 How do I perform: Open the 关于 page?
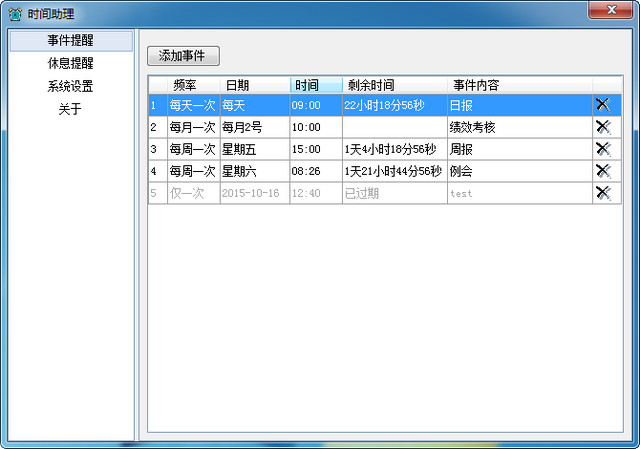71,109
